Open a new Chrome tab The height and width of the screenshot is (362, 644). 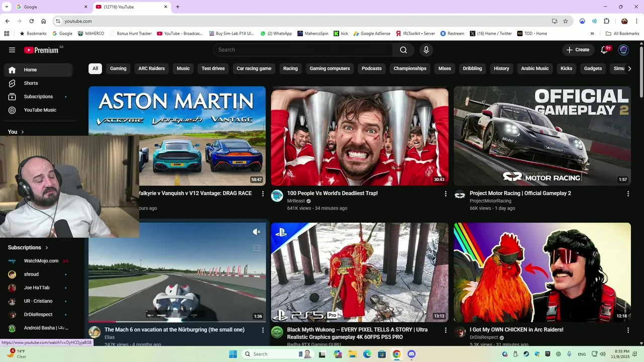(x=178, y=7)
